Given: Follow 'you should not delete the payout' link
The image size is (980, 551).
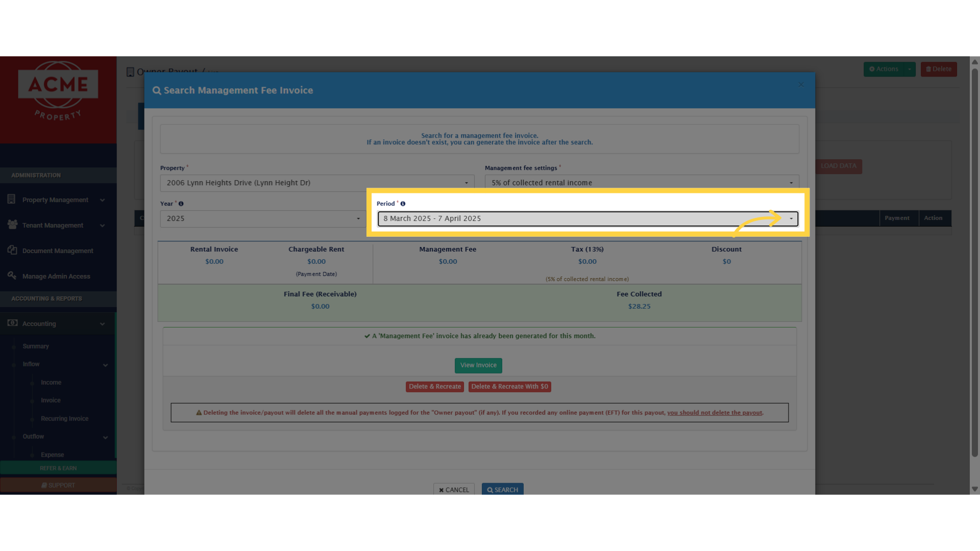Looking at the screenshot, I should click(x=715, y=413).
